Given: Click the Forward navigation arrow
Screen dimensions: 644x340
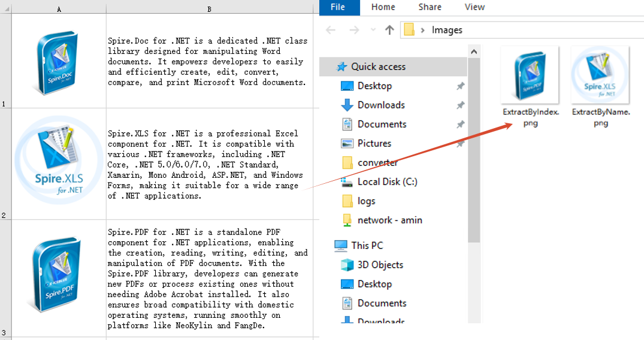Looking at the screenshot, I should tap(354, 30).
